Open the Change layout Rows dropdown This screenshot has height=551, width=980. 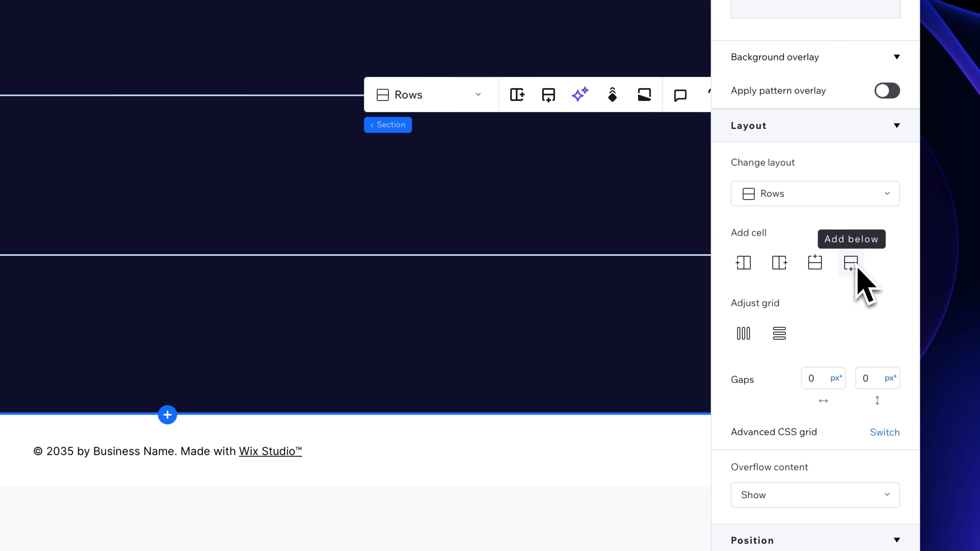815,194
